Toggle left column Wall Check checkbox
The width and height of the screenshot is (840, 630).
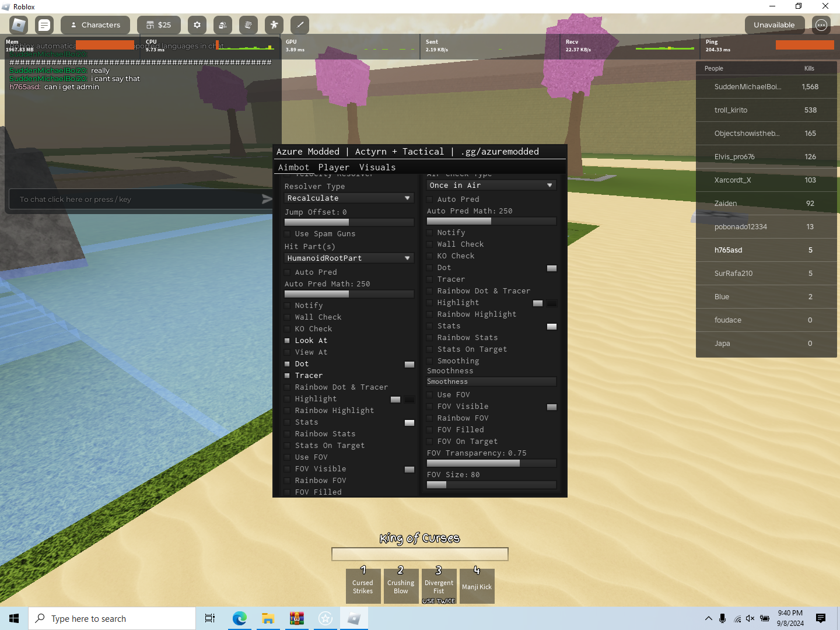(x=287, y=317)
